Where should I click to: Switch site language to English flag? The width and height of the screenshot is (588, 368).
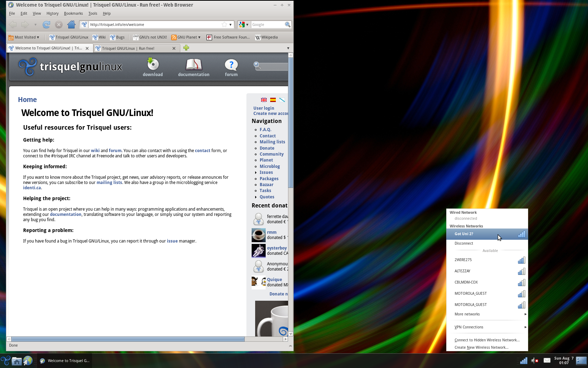tap(264, 100)
